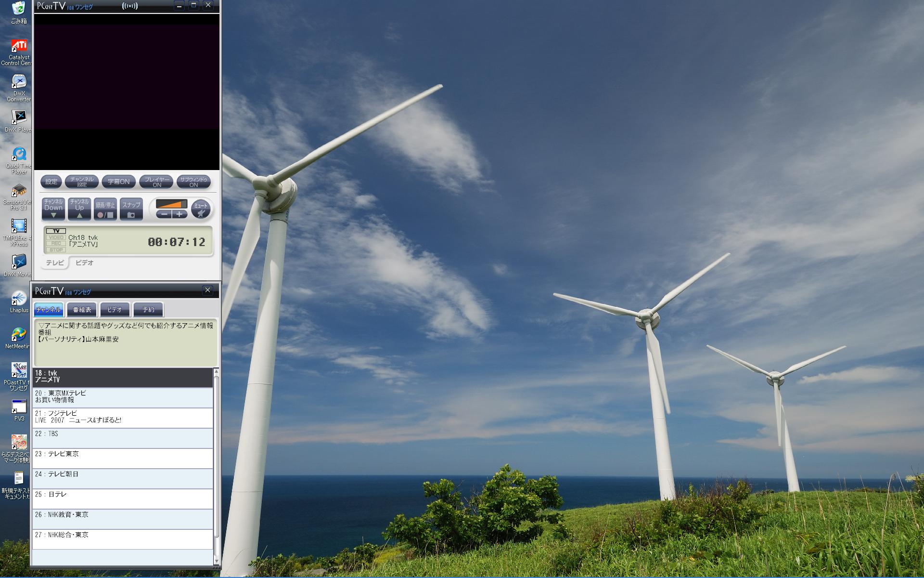Switch to the ビデオ tab
The height and width of the screenshot is (578, 924).
pos(85,263)
